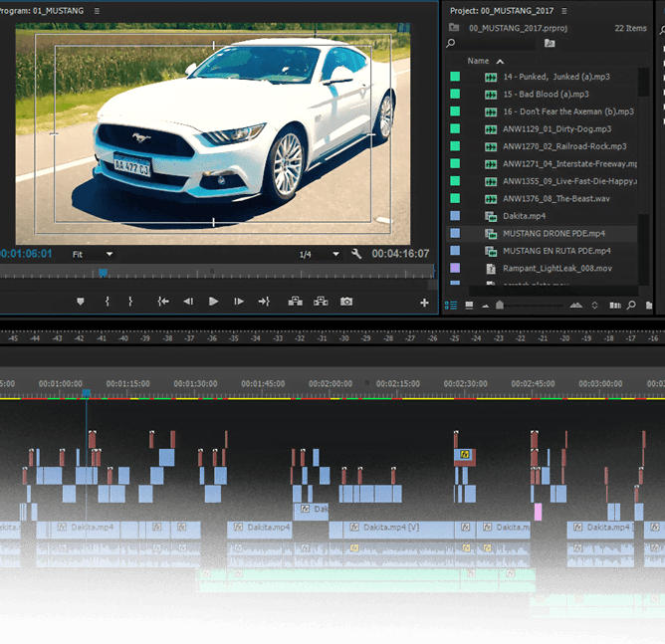Click the Program monitor scrub bar playhead
The width and height of the screenshot is (665, 644).
click(x=103, y=273)
